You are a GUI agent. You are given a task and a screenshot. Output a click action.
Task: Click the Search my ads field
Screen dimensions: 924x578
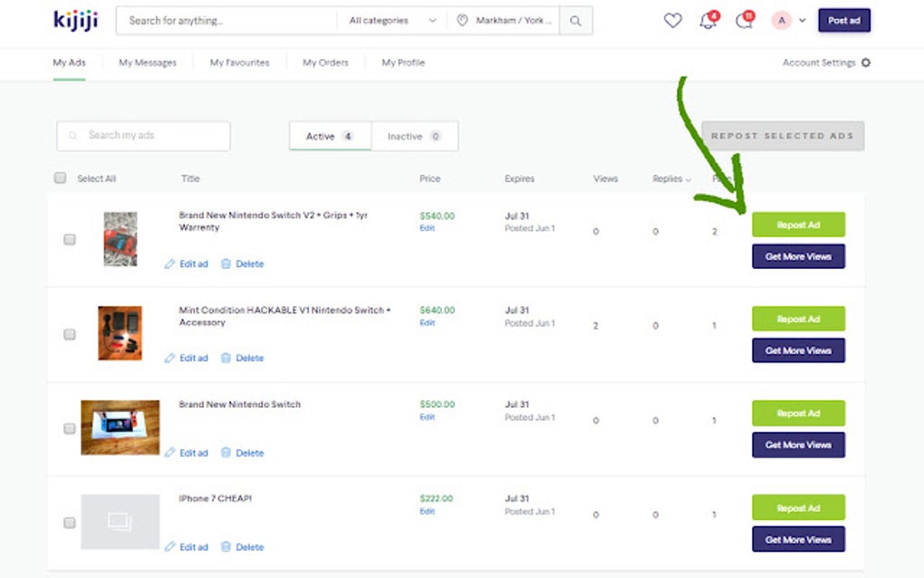coord(143,136)
